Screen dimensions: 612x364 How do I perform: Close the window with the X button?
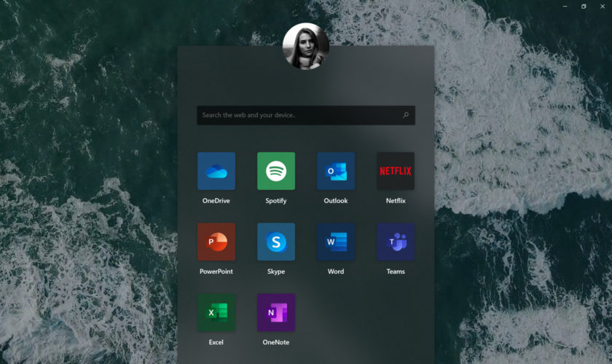602,6
